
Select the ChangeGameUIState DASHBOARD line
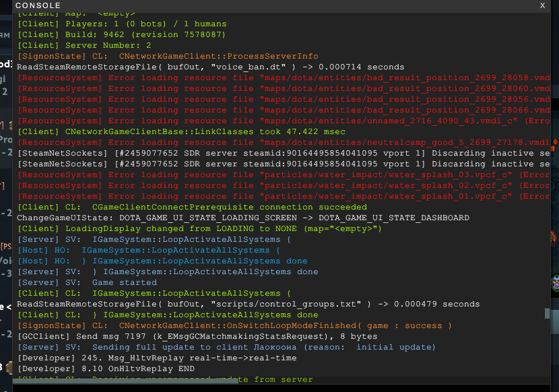click(x=243, y=218)
